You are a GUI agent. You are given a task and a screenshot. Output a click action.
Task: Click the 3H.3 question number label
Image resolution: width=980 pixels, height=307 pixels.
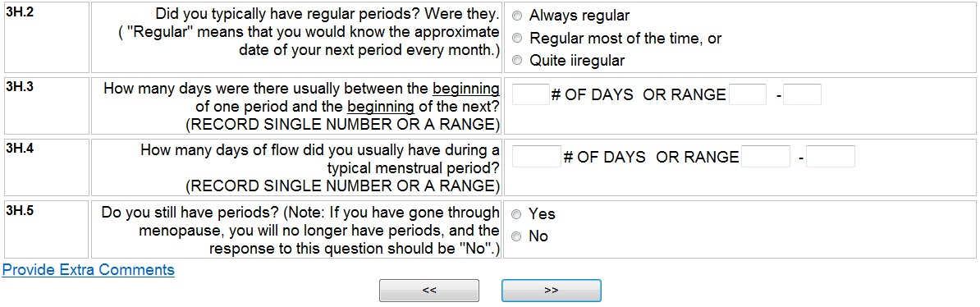(x=19, y=87)
